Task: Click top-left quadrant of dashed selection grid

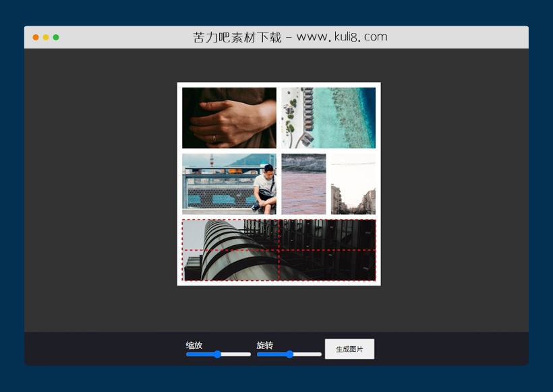Action: tap(231, 235)
